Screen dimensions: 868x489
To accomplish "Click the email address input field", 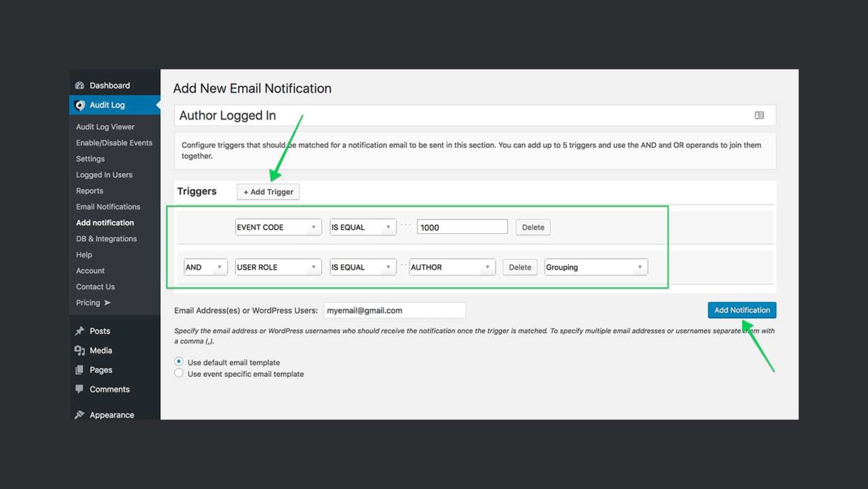I will 395,310.
